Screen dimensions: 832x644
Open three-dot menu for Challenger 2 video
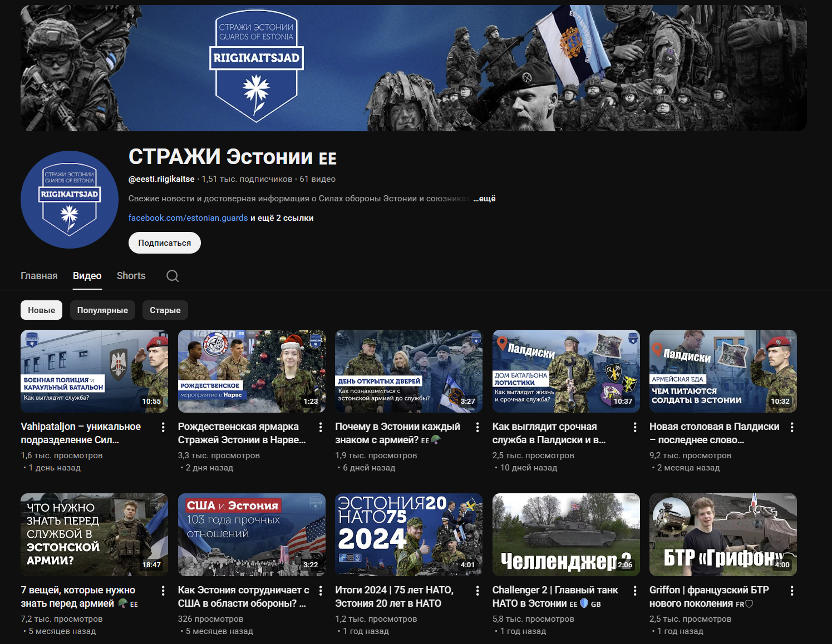(x=635, y=591)
